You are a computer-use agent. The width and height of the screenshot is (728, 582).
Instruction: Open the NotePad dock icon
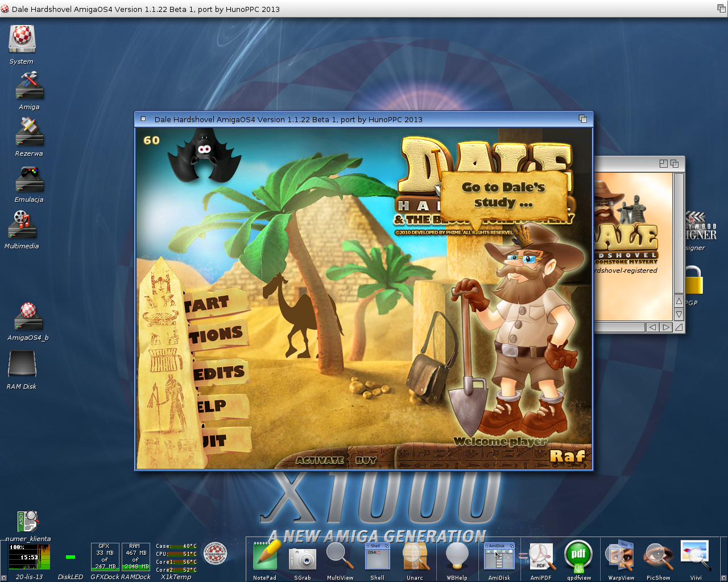pos(265,556)
